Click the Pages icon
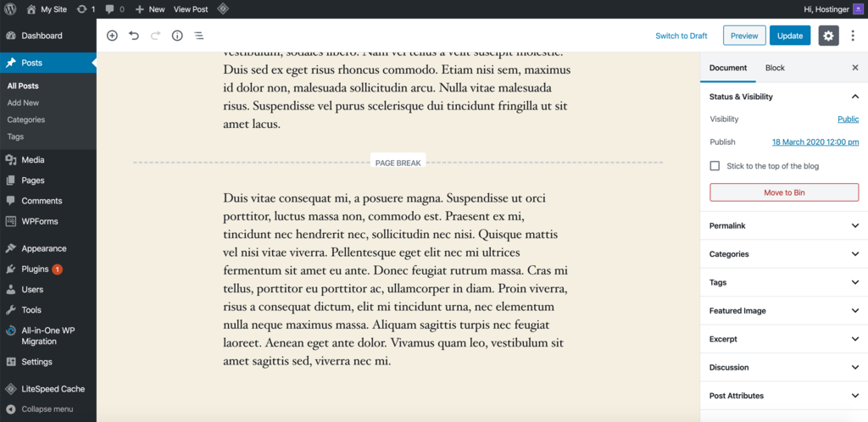Screen dimensions: 868x422 [10, 180]
